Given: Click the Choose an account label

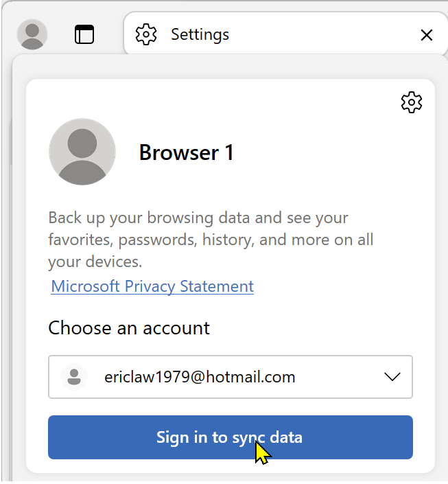Looking at the screenshot, I should tap(129, 327).
